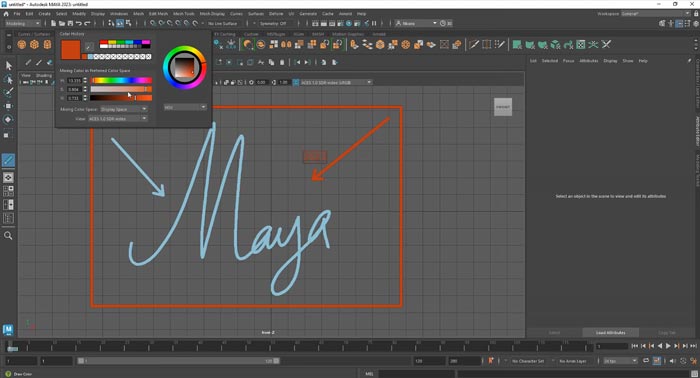Activate the Rotate tool in toolbox
Image resolution: width=700 pixels, height=378 pixels.
pos(8,120)
